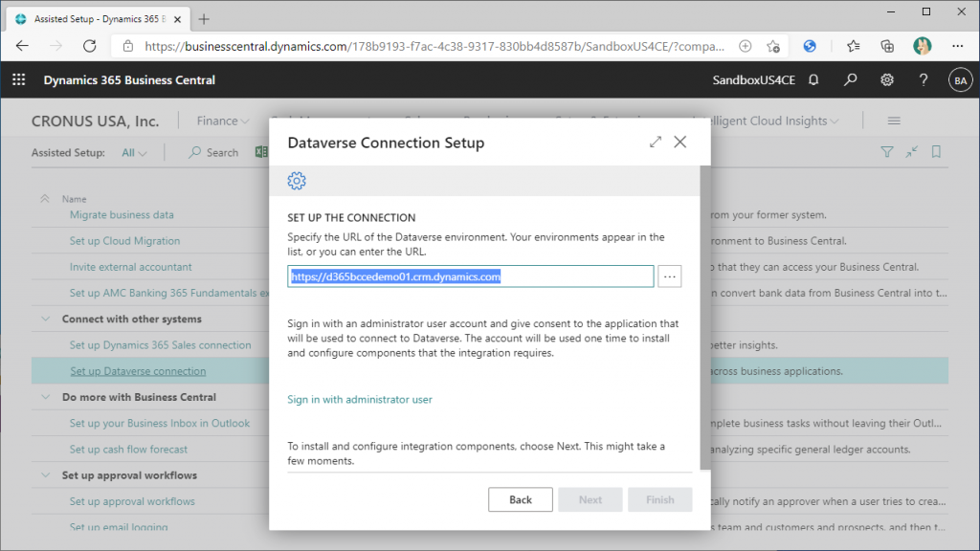The height and width of the screenshot is (551, 980).
Task: Open Set up Dynamics 365 Sales connection
Action: pyautogui.click(x=160, y=344)
